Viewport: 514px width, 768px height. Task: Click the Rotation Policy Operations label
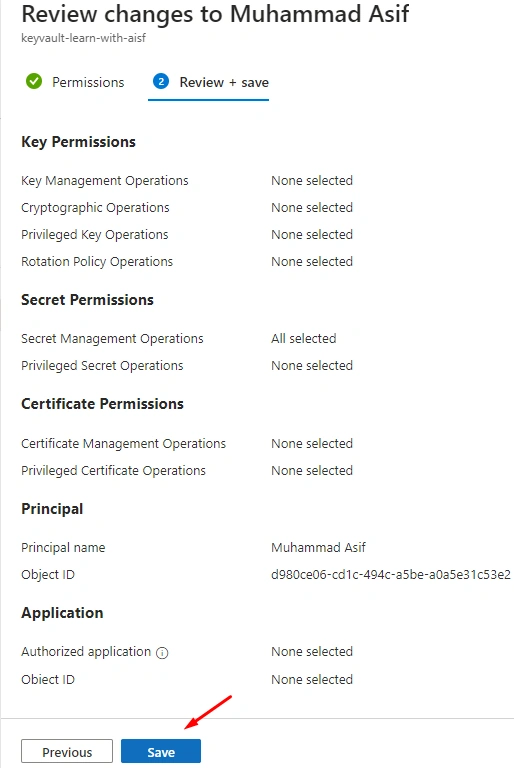tap(97, 262)
